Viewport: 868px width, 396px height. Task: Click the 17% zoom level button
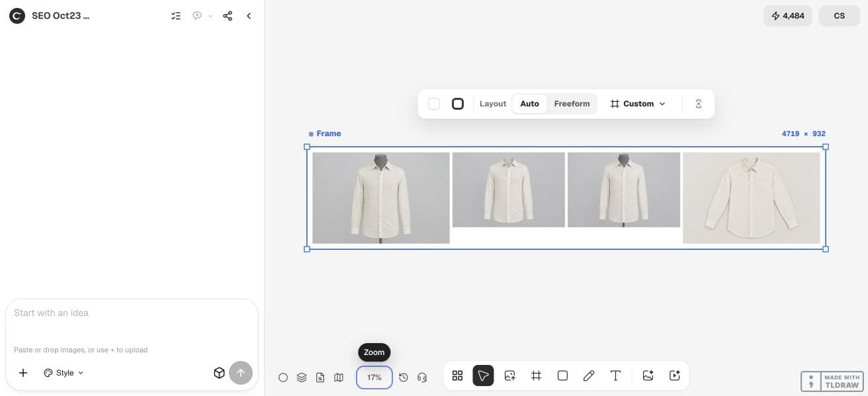(374, 377)
